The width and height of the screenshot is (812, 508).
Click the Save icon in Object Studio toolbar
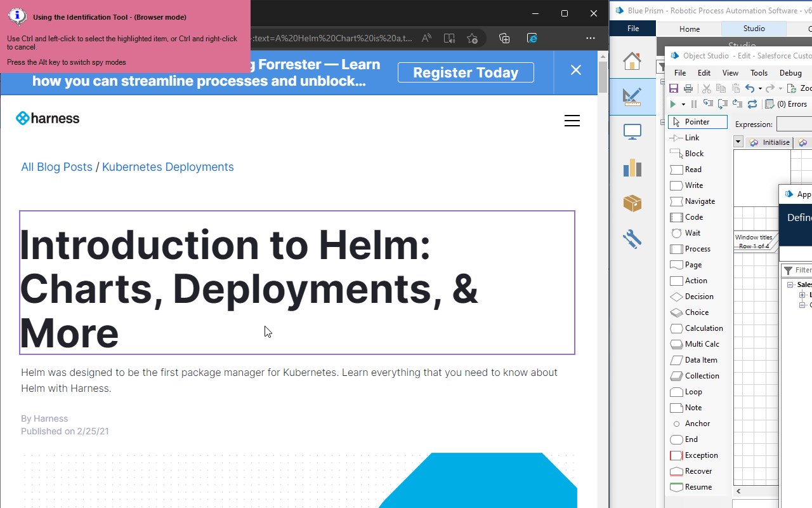point(674,89)
